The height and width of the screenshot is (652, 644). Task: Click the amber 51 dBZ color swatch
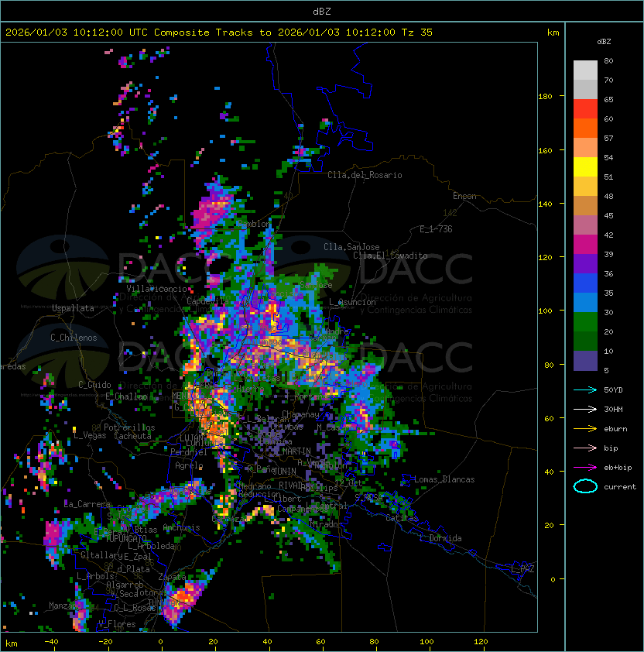pyautogui.click(x=585, y=187)
